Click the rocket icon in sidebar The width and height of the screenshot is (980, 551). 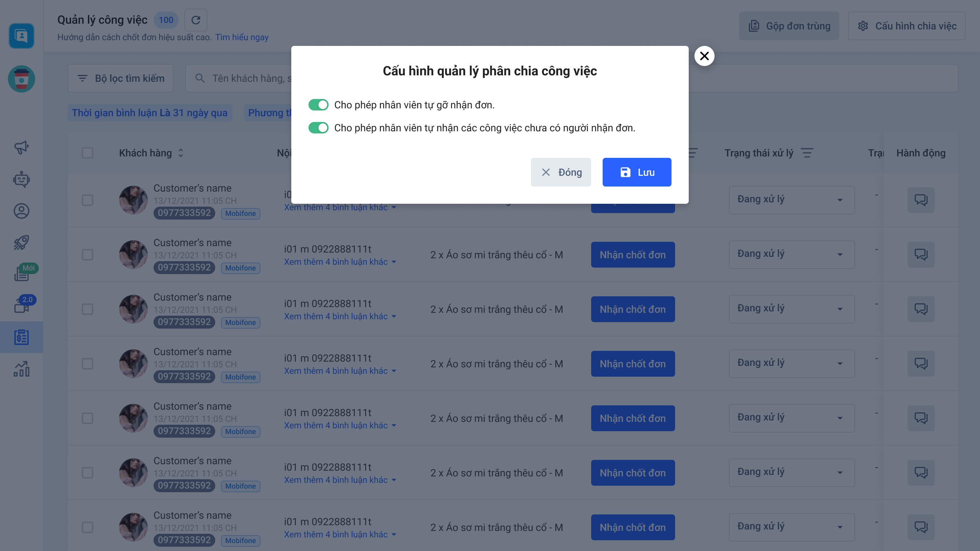pos(21,242)
